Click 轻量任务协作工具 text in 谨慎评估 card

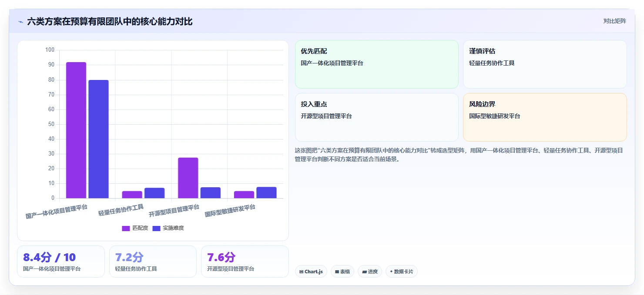[x=492, y=63]
